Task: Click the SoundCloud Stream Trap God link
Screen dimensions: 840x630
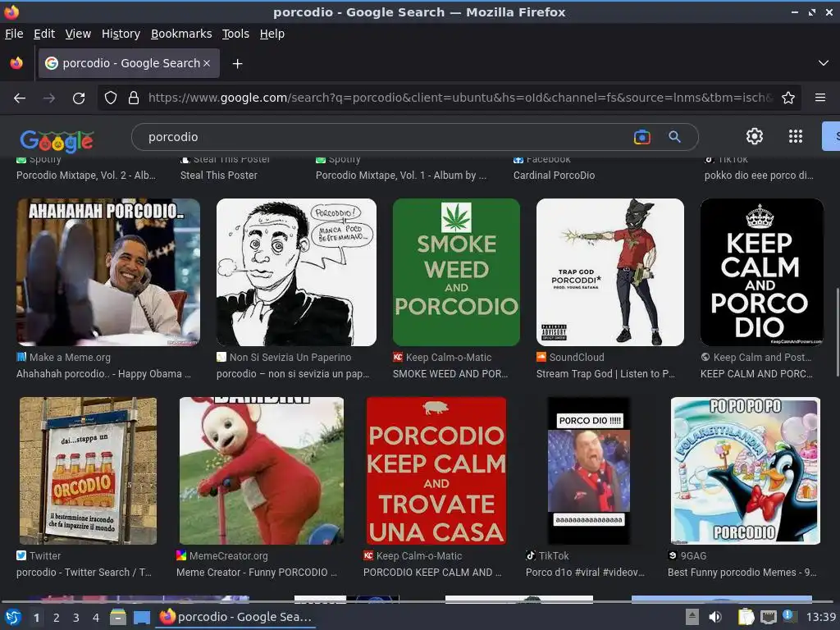Action: tap(605, 374)
